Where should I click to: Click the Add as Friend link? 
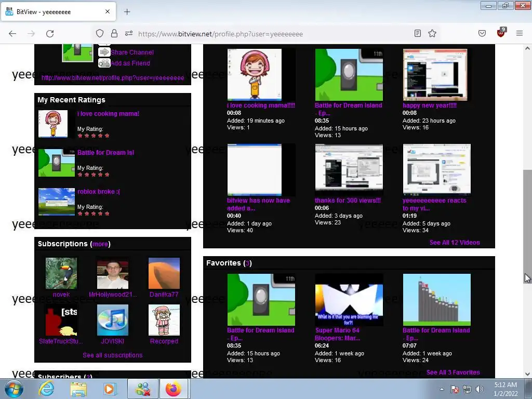coord(130,63)
